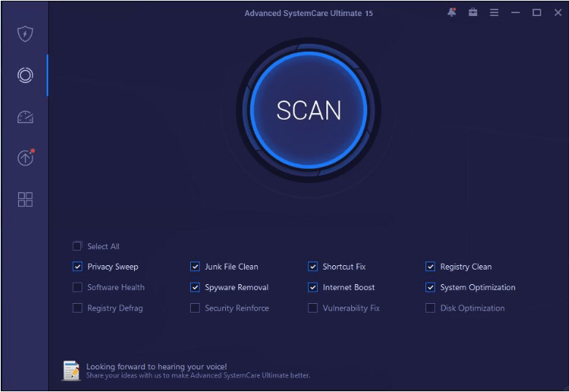
Task: Open the Protect shield sidebar icon
Action: click(25, 34)
